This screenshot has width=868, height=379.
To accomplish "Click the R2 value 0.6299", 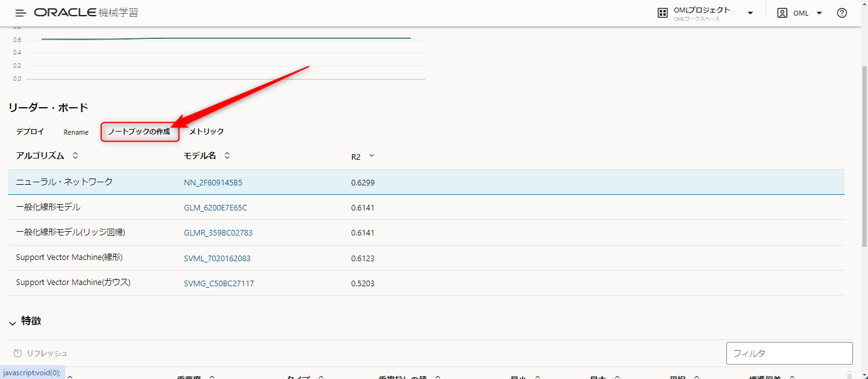I will tap(363, 183).
